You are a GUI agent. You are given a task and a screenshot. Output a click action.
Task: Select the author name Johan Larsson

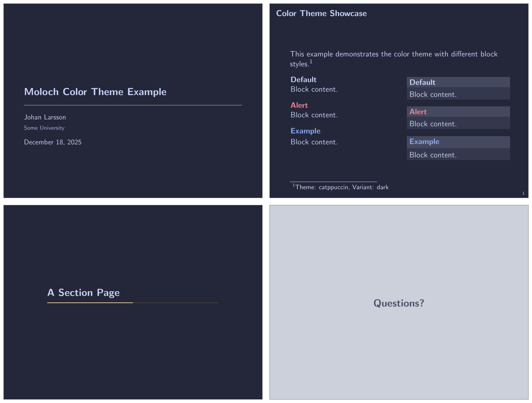[x=45, y=117]
